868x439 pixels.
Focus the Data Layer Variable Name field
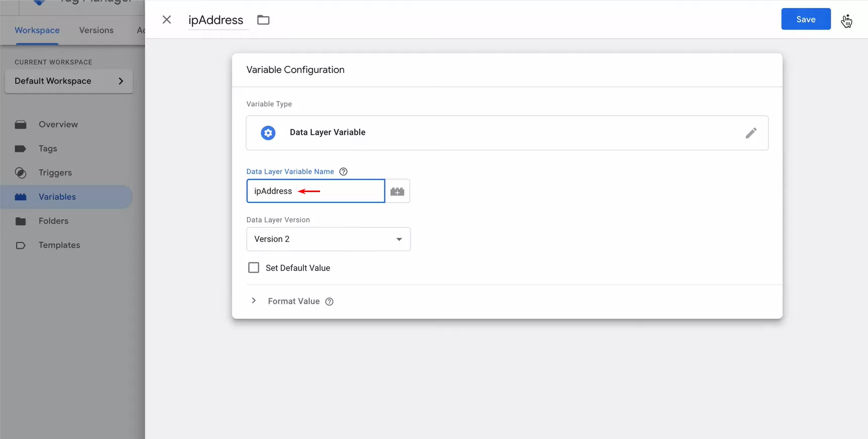pyautogui.click(x=315, y=191)
